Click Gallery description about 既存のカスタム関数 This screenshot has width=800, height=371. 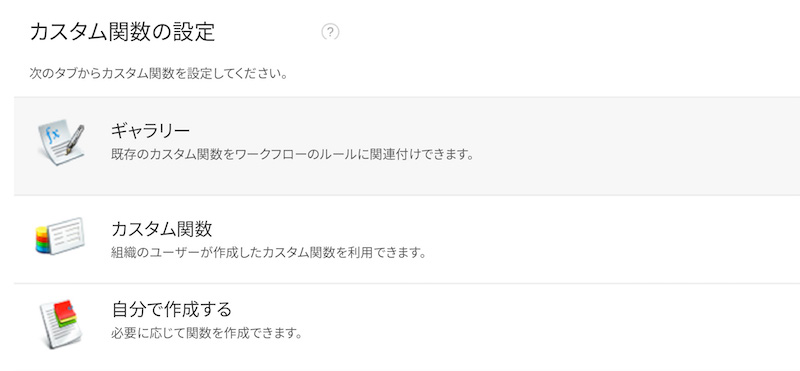(292, 154)
